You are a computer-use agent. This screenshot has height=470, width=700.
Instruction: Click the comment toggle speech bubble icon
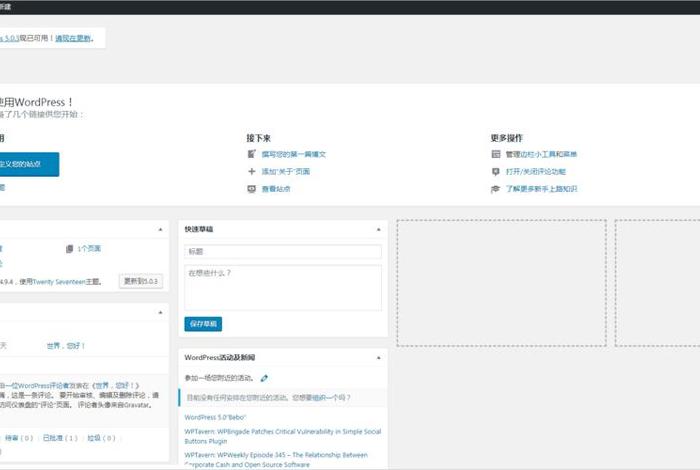pos(496,171)
